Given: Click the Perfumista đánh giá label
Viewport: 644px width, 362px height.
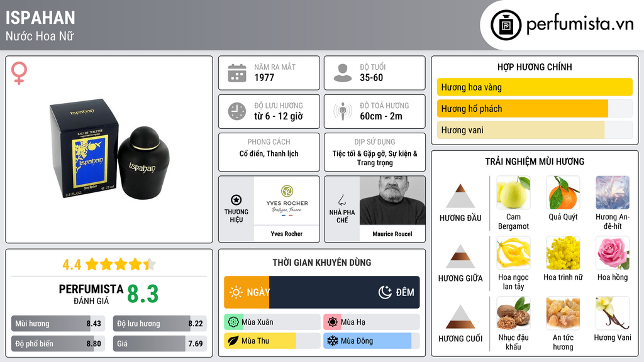Looking at the screenshot, I should pos(91,294).
